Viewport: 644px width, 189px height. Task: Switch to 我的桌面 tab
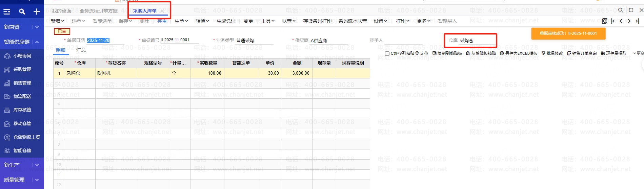[x=62, y=11]
